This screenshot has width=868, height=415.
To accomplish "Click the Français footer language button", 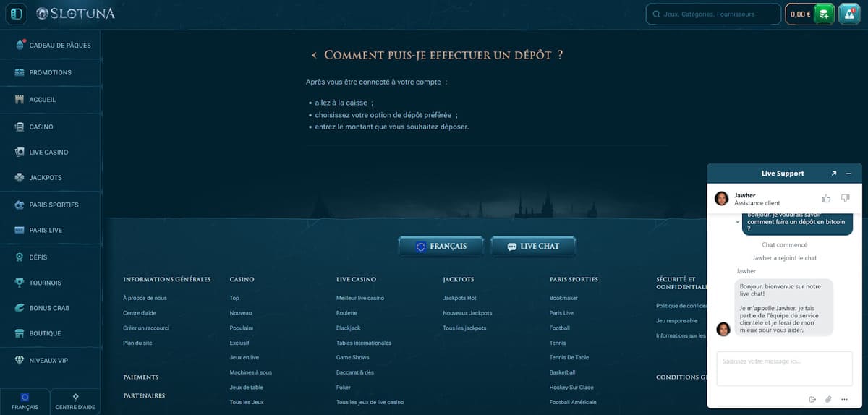I will click(x=441, y=247).
